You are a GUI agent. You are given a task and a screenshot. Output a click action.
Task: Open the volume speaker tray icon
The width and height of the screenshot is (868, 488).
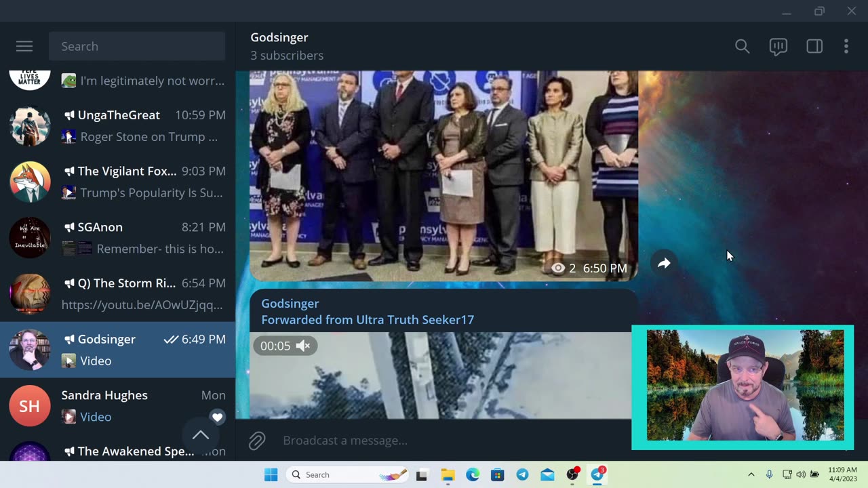tap(800, 474)
